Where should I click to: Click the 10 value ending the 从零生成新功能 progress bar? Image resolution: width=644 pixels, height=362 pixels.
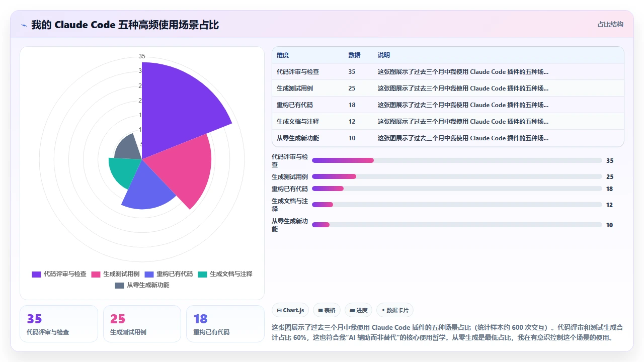610,225
